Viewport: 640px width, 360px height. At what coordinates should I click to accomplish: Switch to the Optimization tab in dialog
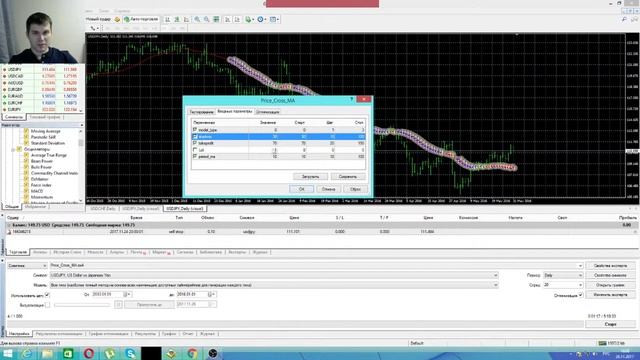pos(268,112)
